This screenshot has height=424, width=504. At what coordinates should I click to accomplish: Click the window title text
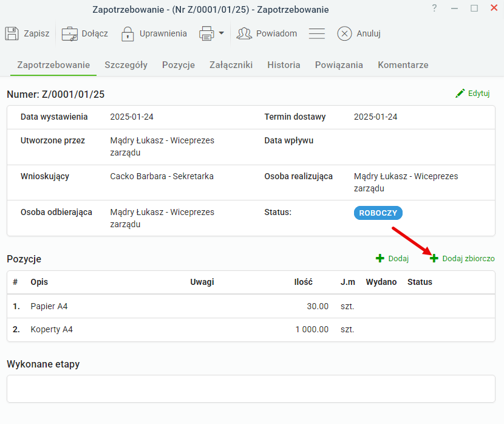(x=211, y=10)
